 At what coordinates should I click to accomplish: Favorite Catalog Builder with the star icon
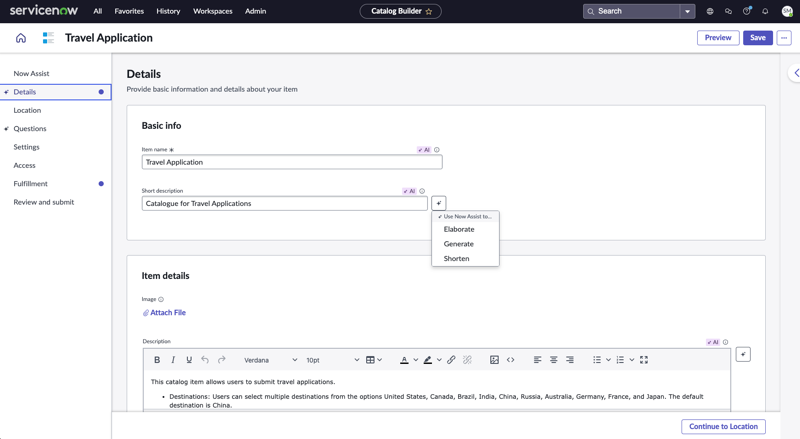pos(429,11)
